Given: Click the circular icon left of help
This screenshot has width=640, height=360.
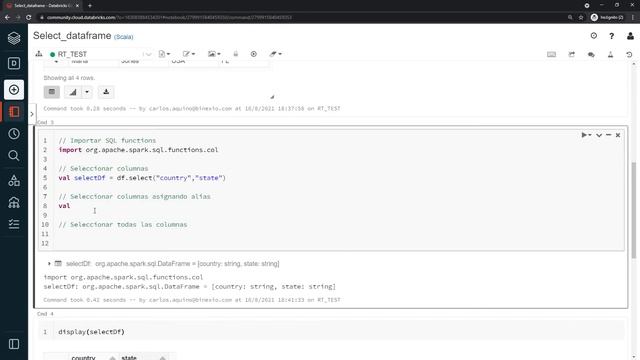Looking at the screenshot, I should [x=593, y=36].
